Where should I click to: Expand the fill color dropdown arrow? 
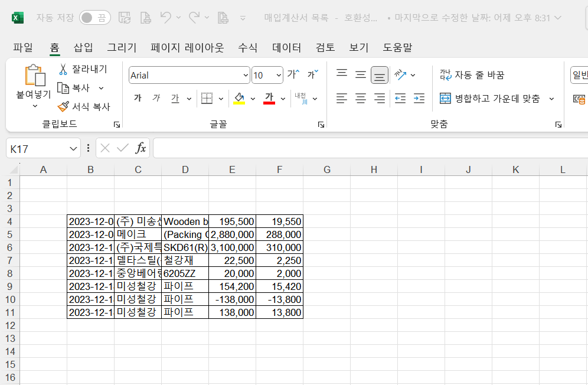click(x=253, y=99)
